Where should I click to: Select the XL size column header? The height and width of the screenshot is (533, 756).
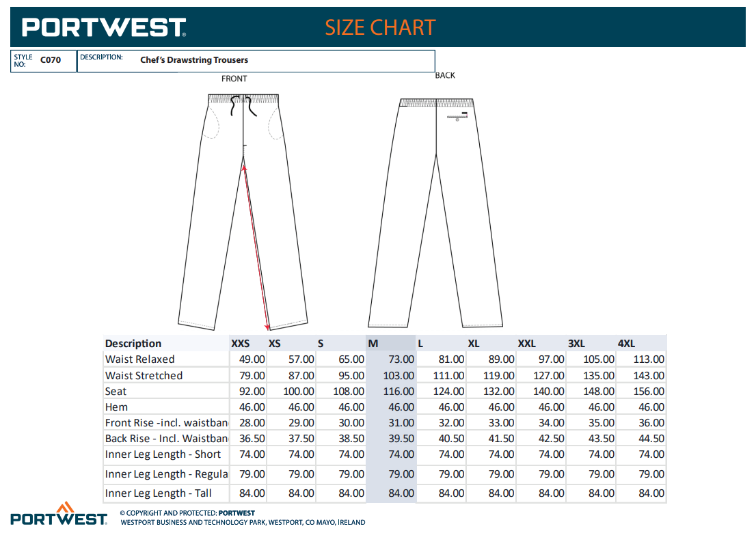474,344
